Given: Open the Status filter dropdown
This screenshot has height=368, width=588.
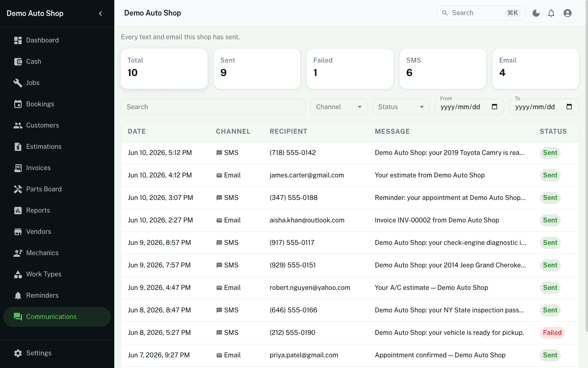Looking at the screenshot, I should click(x=401, y=107).
